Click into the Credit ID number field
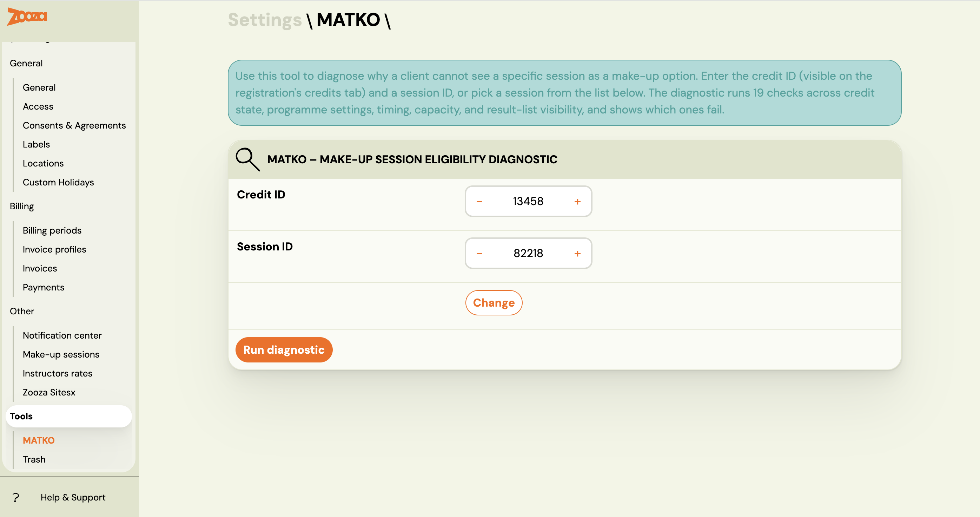980x517 pixels. point(528,201)
